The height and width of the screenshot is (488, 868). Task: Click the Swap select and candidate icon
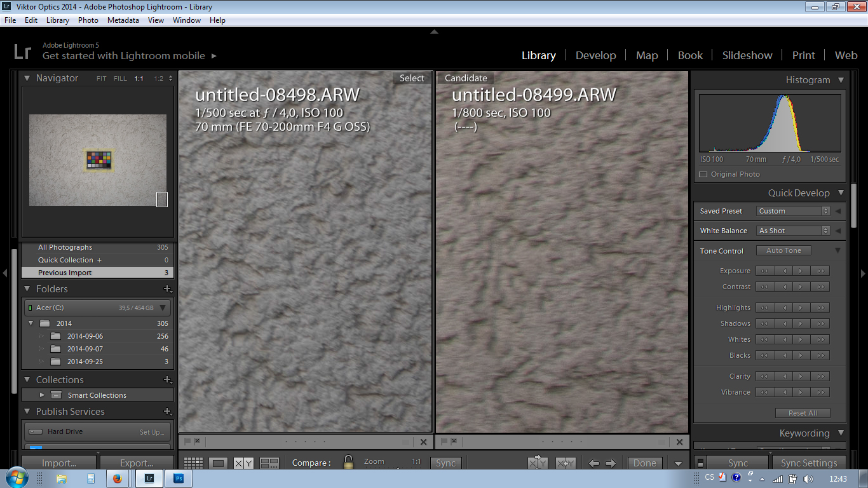tap(538, 463)
